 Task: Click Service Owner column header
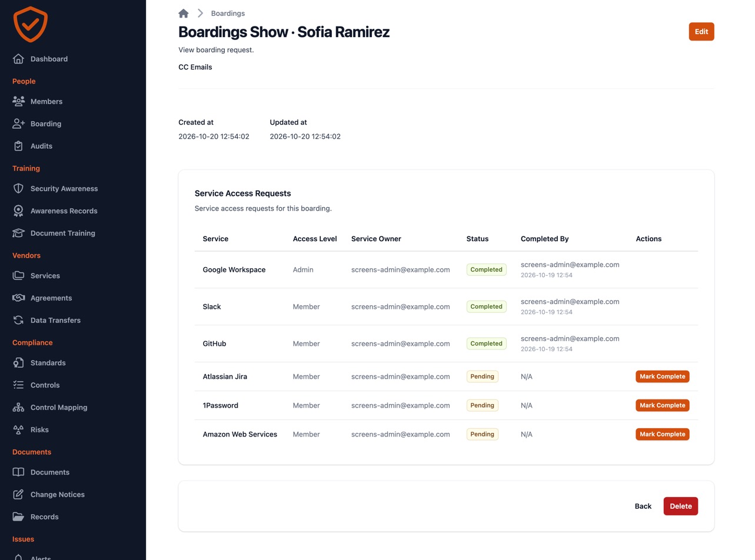(376, 239)
